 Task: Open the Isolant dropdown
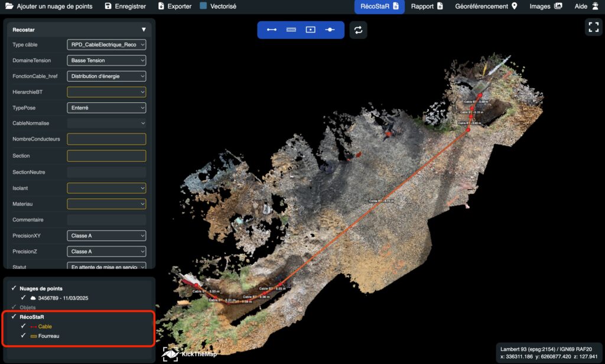click(106, 188)
